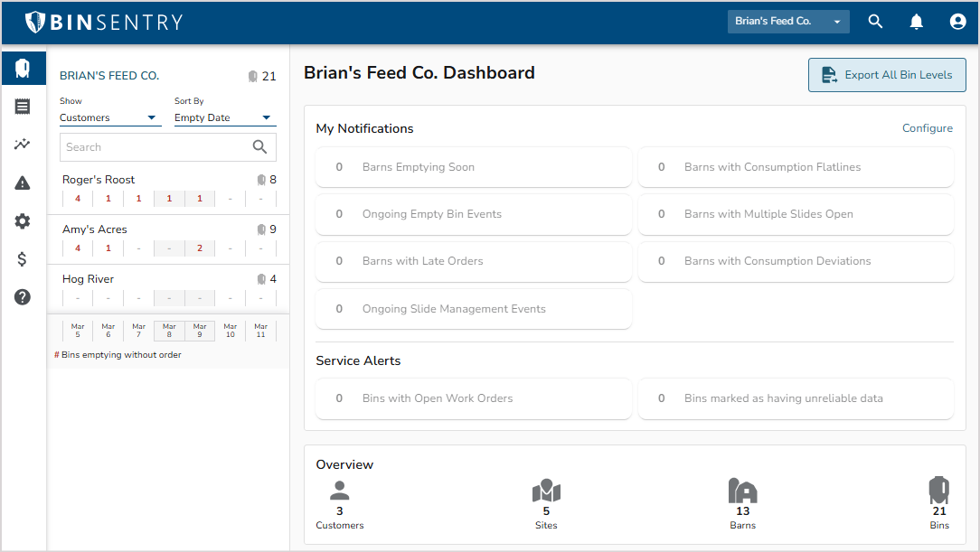Click the Mar 11 date column
This screenshot has width=980, height=552.
(x=261, y=331)
